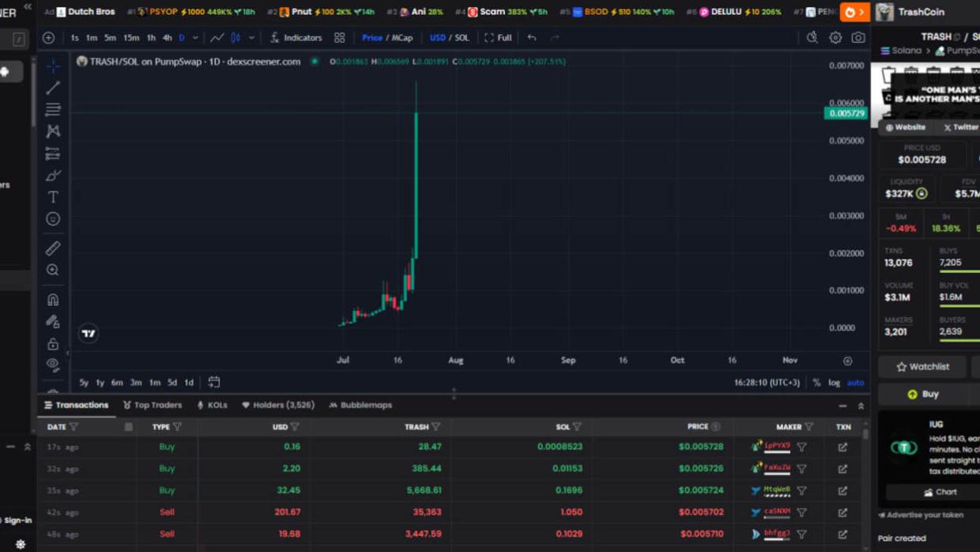980x552 pixels.
Task: Set chart range to 6m
Action: click(x=117, y=383)
